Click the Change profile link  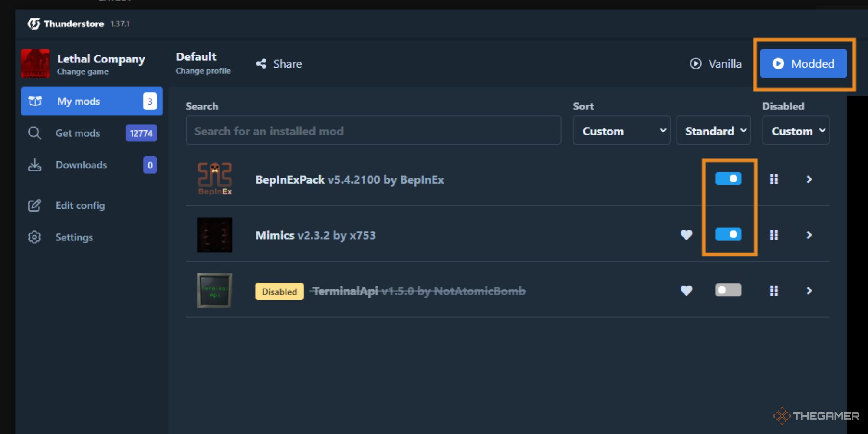[203, 71]
